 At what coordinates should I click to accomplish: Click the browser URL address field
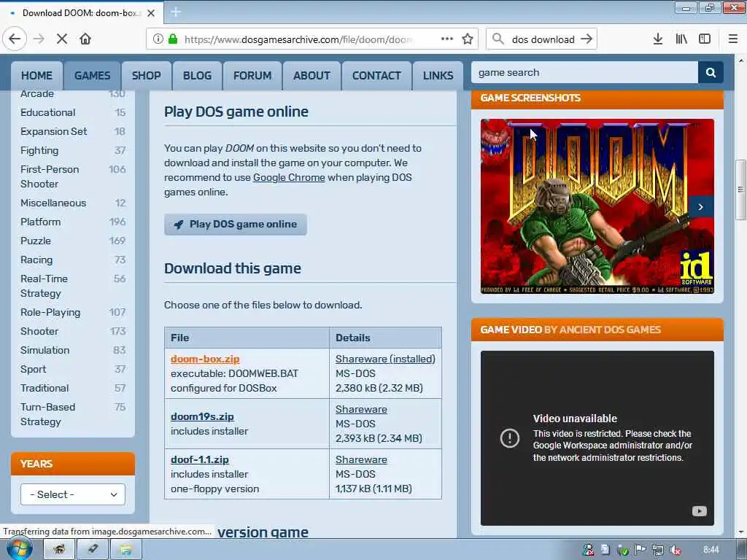click(x=298, y=39)
